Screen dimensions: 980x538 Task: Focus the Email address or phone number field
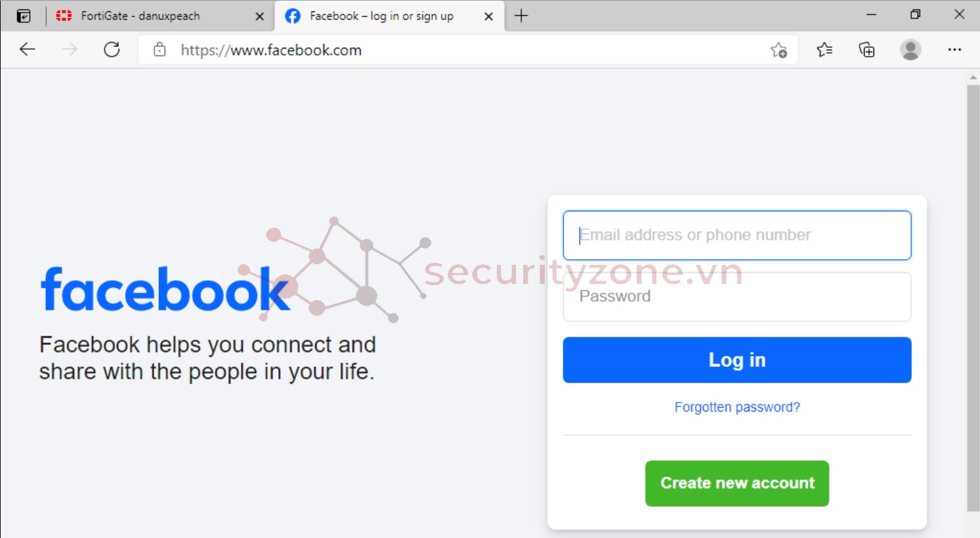tap(737, 235)
